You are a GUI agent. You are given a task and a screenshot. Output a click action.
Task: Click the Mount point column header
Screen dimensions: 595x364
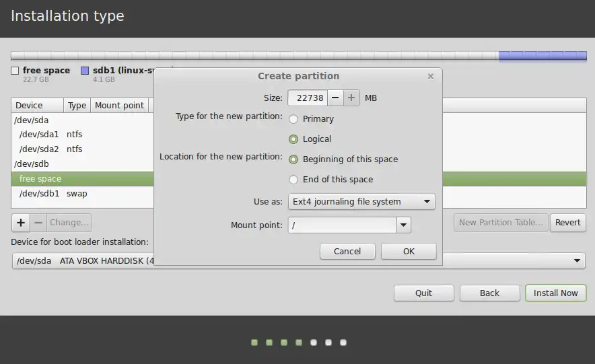point(120,106)
